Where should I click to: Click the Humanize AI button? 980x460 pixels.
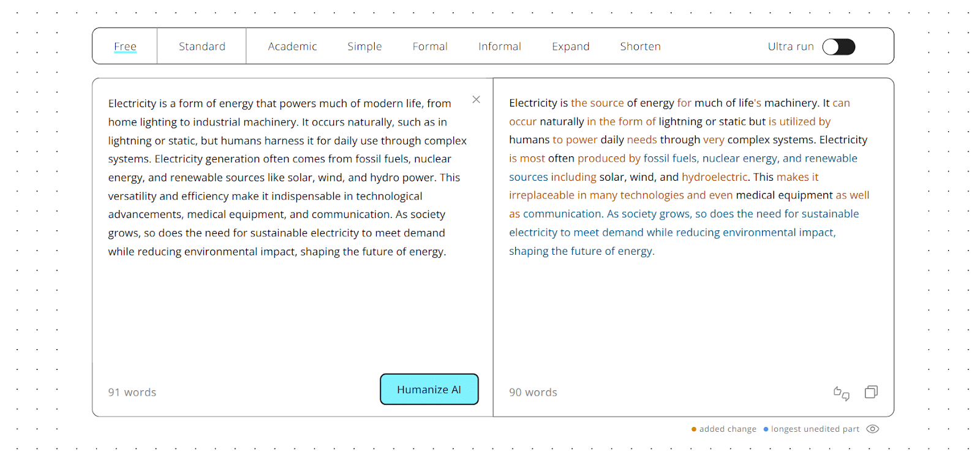(x=429, y=390)
